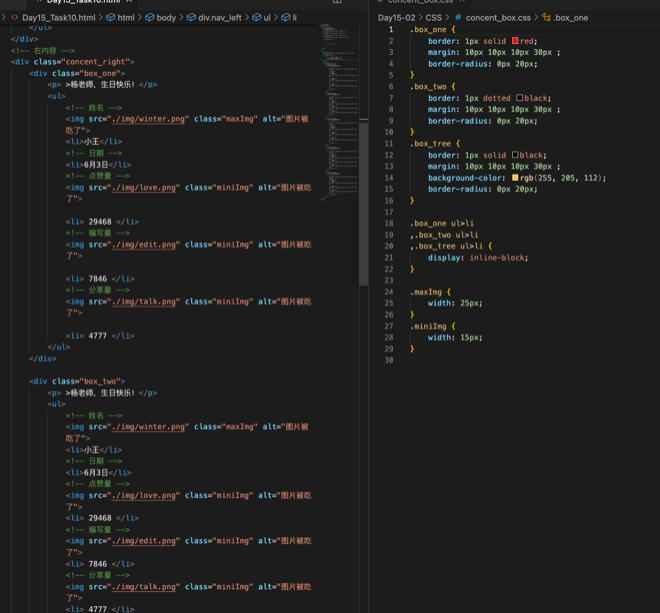Screen dimensions: 660x613
Task: Open the CSS folder breadcrumb
Action: pos(435,18)
